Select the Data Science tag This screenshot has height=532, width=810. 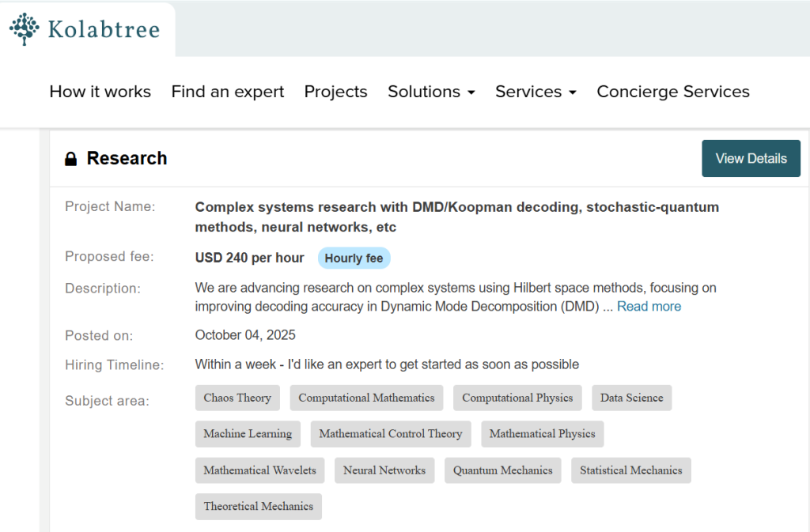pyautogui.click(x=631, y=398)
